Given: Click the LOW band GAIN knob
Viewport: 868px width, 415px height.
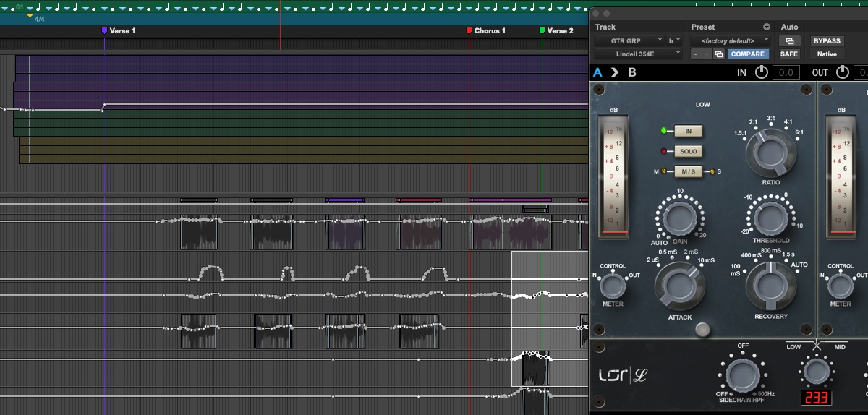Looking at the screenshot, I should [x=679, y=218].
